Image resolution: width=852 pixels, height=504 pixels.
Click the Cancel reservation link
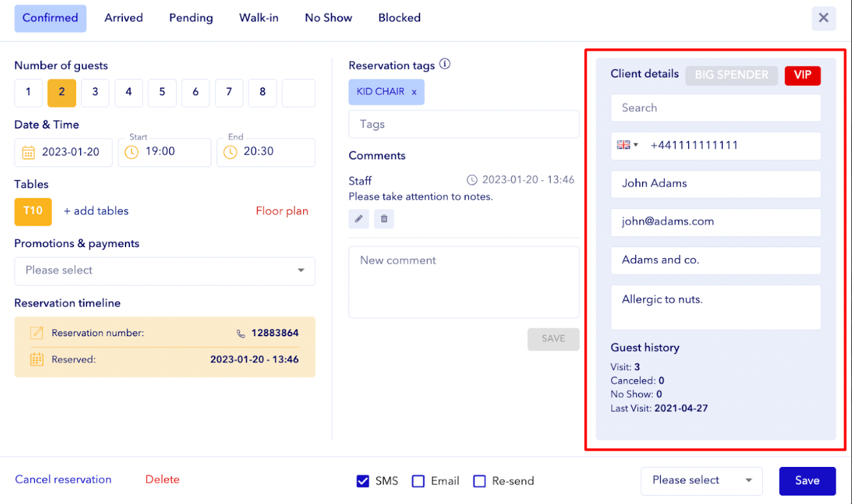coord(63,479)
